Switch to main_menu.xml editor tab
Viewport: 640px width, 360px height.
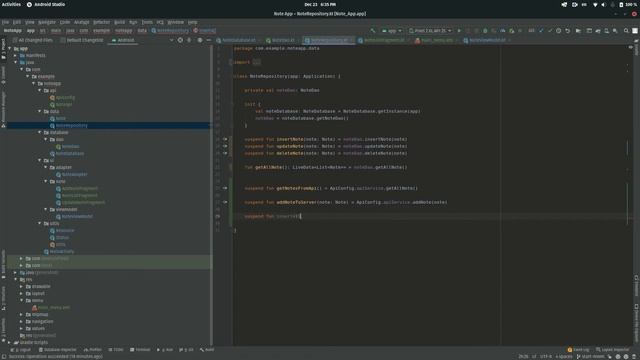[x=434, y=40]
